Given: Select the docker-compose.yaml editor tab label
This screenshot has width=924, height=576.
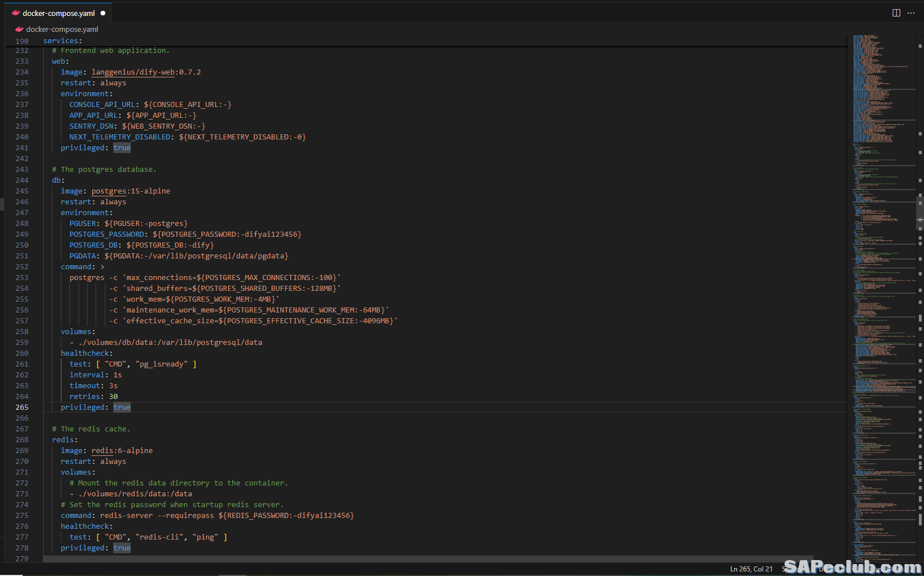Looking at the screenshot, I should [59, 13].
